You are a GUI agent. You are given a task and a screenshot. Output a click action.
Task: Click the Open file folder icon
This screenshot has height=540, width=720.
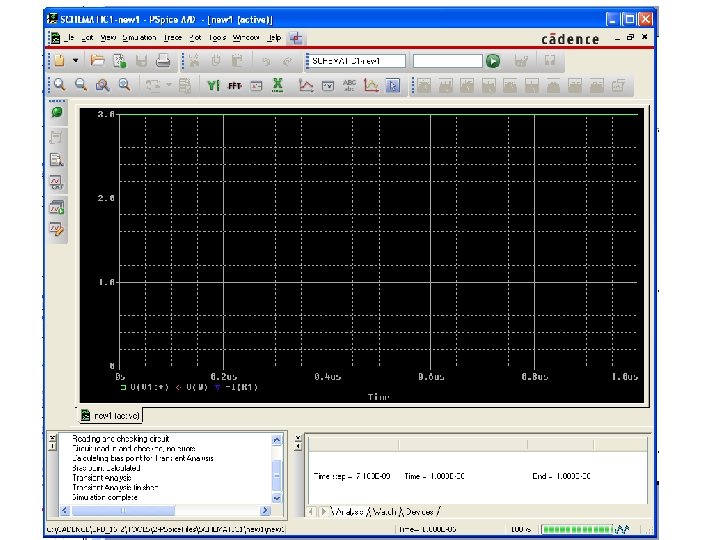(x=98, y=61)
